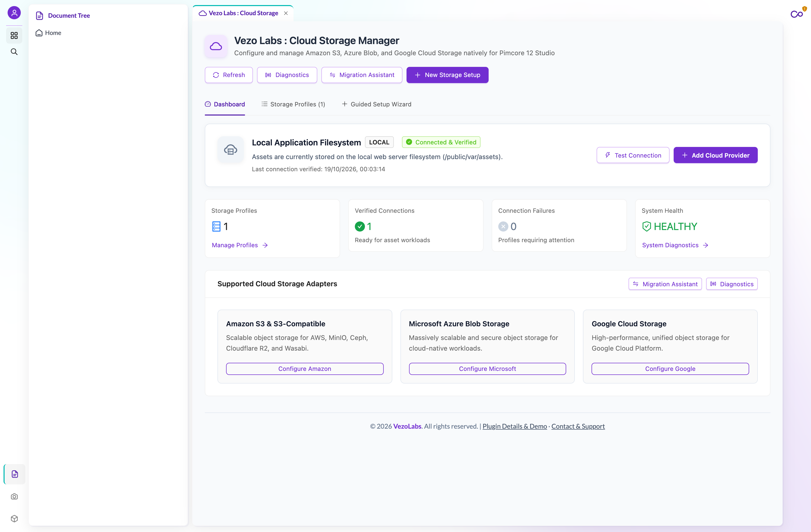
Task: Click the gray connection failures X icon
Action: tap(503, 226)
